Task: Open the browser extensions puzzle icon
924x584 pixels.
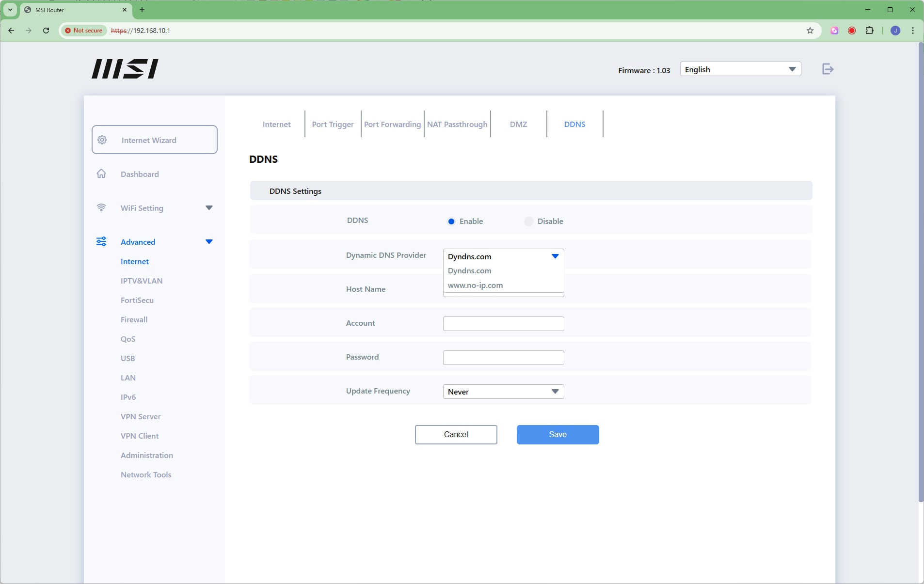Action: pos(869,31)
